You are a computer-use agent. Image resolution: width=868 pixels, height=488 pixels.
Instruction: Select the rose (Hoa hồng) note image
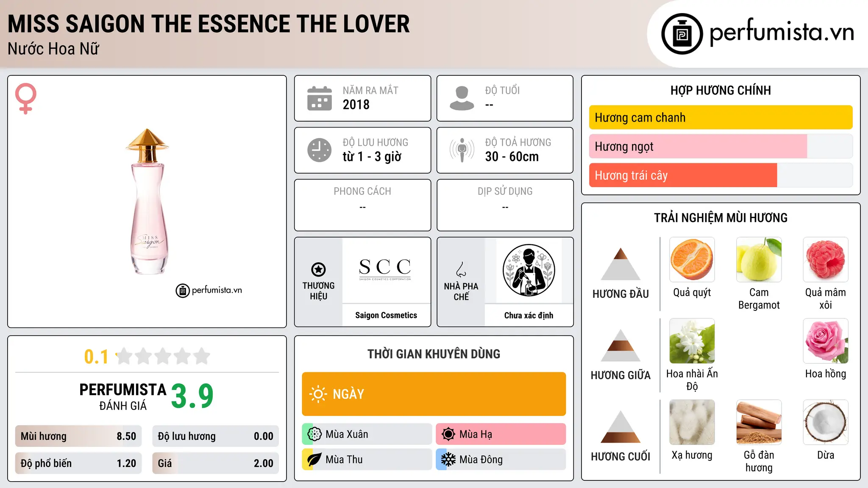(826, 341)
